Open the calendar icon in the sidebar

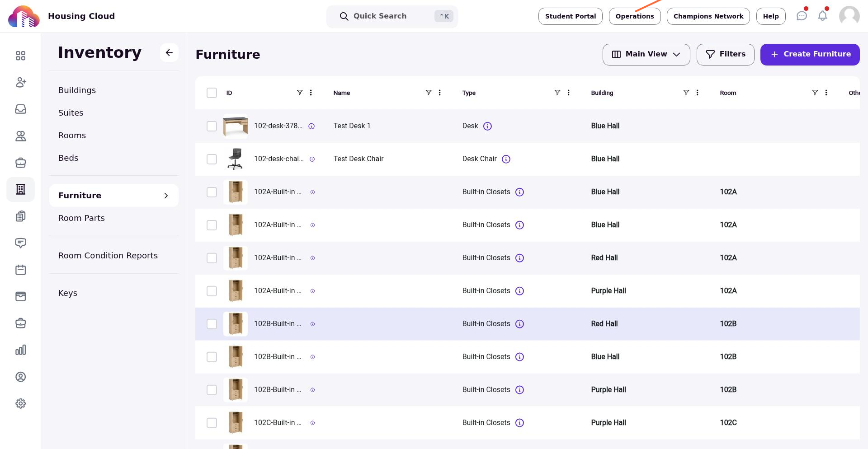20,270
